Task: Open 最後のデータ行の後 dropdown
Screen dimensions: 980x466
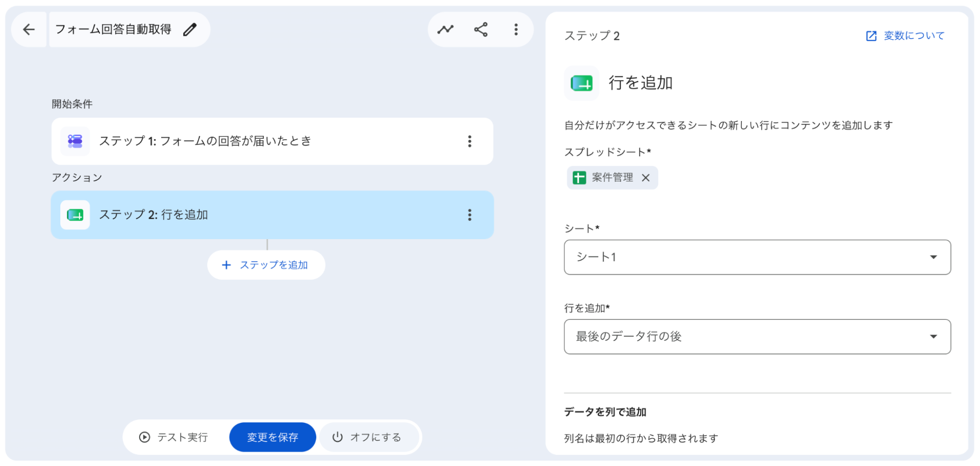Action: pyautogui.click(x=757, y=337)
